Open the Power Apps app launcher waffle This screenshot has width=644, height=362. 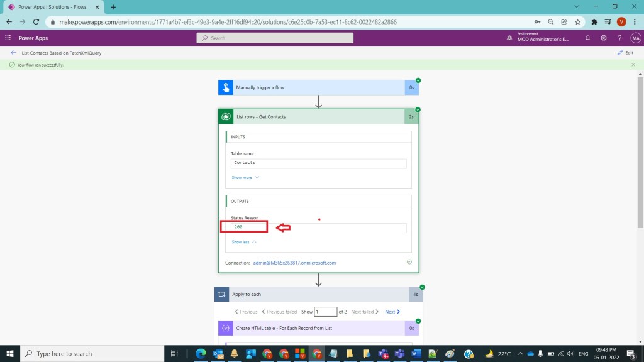click(8, 38)
